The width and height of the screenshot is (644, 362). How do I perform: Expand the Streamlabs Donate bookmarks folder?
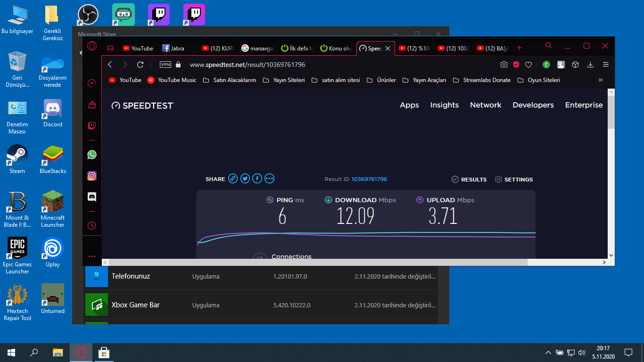(482, 80)
